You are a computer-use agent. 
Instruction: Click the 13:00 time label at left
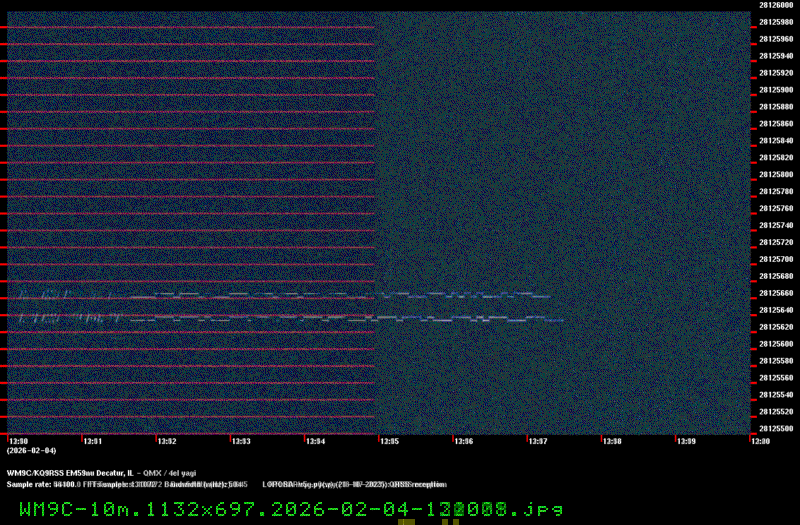18,440
